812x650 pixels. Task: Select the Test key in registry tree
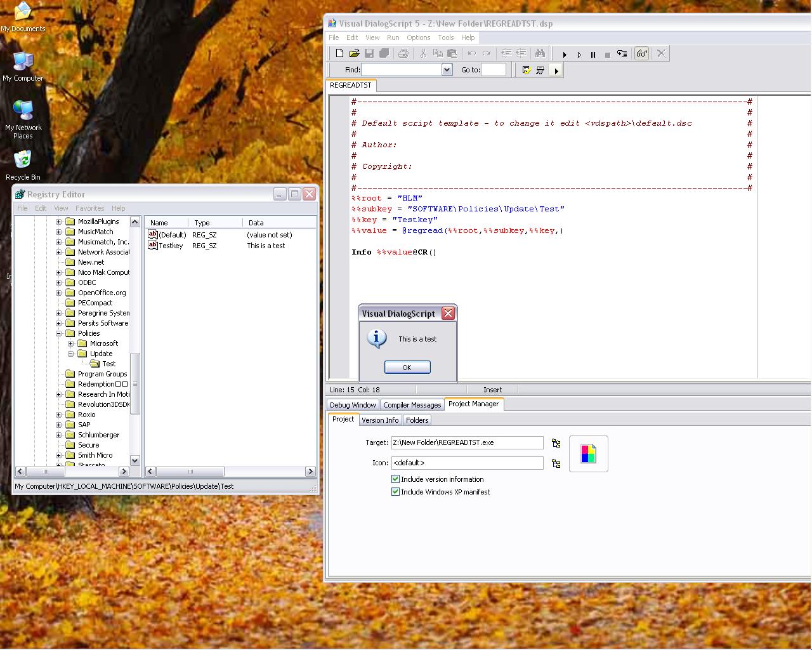109,364
